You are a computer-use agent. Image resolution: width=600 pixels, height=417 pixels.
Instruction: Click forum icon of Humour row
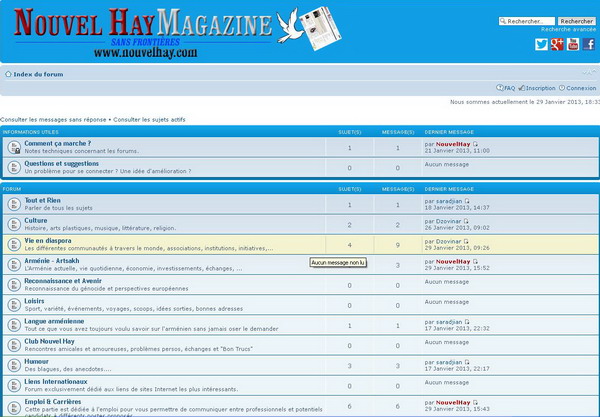pyautogui.click(x=14, y=365)
